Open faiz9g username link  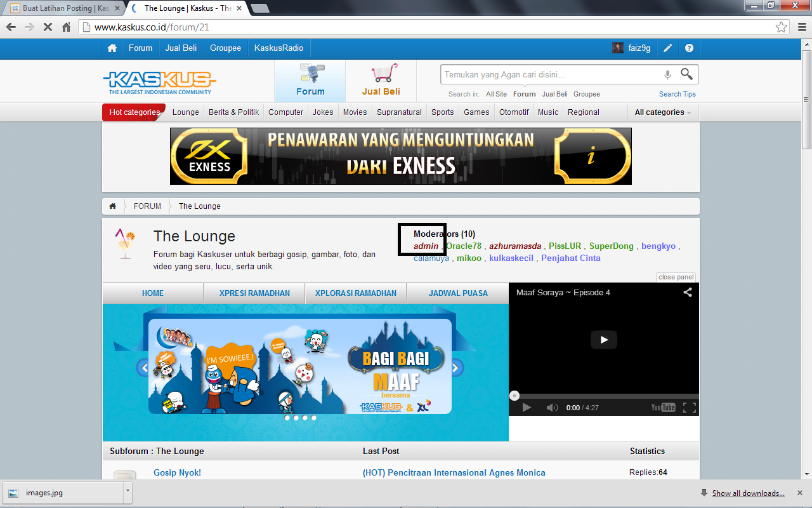(639, 48)
